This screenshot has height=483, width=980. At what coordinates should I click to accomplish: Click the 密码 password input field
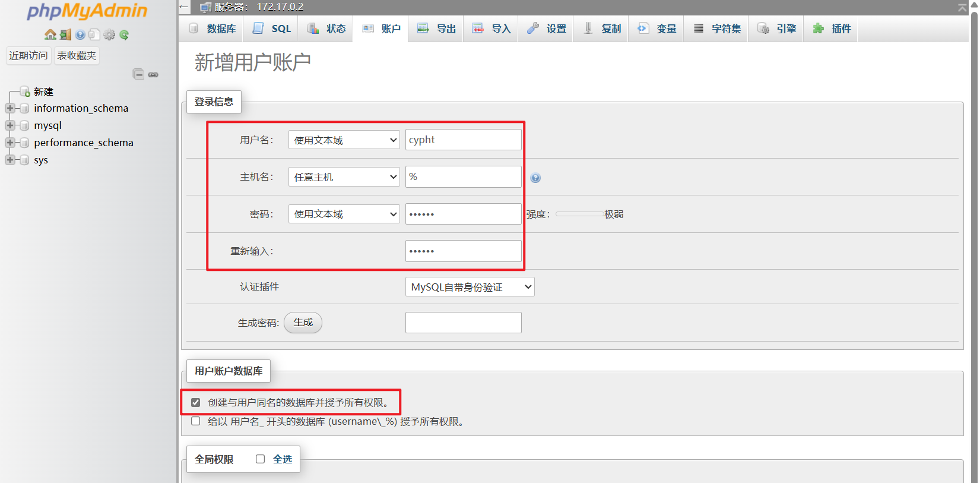pyautogui.click(x=464, y=214)
